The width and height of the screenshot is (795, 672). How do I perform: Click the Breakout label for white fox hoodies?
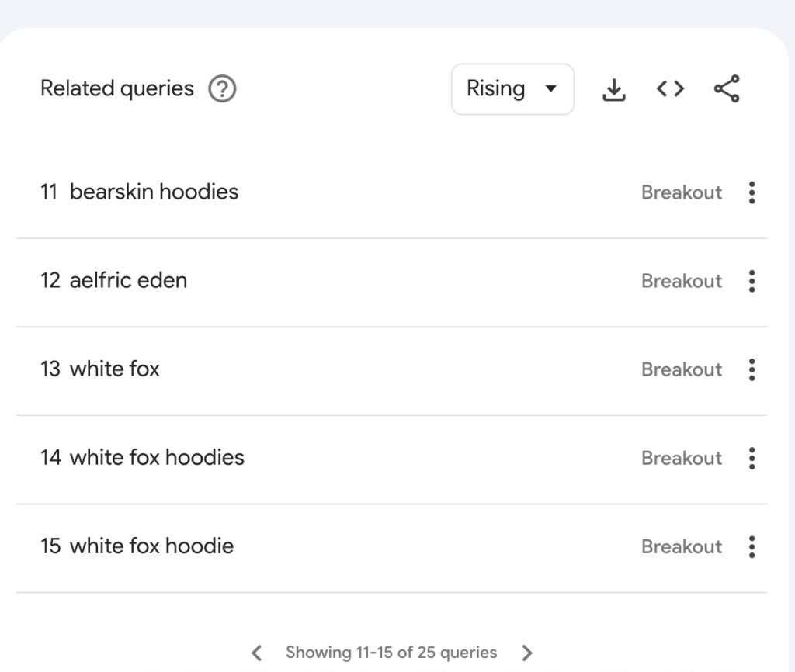(x=681, y=459)
